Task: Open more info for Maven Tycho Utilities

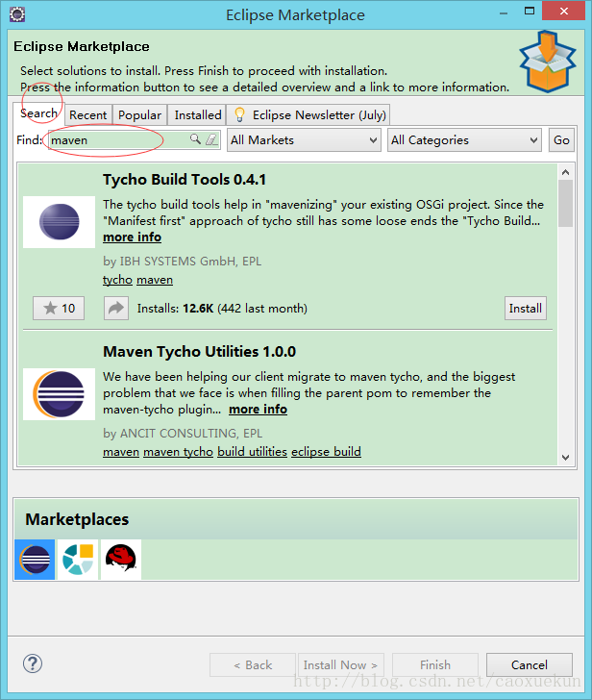Action: [258, 410]
